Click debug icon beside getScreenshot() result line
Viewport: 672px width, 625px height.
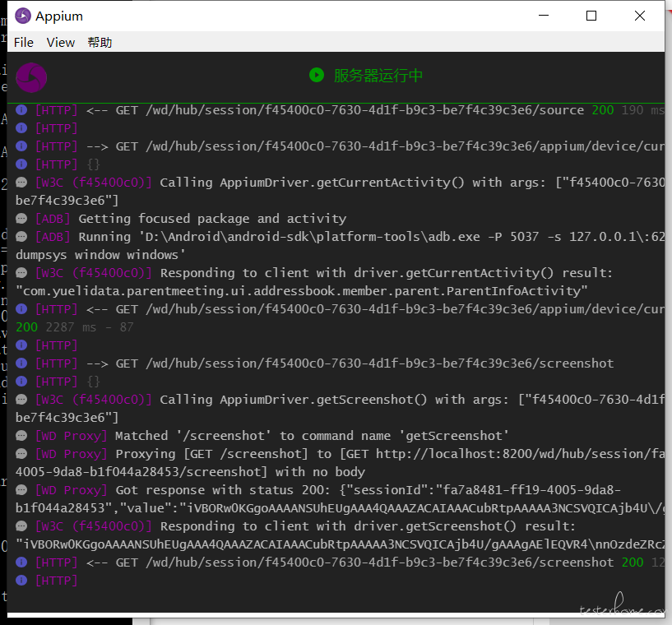(21, 526)
